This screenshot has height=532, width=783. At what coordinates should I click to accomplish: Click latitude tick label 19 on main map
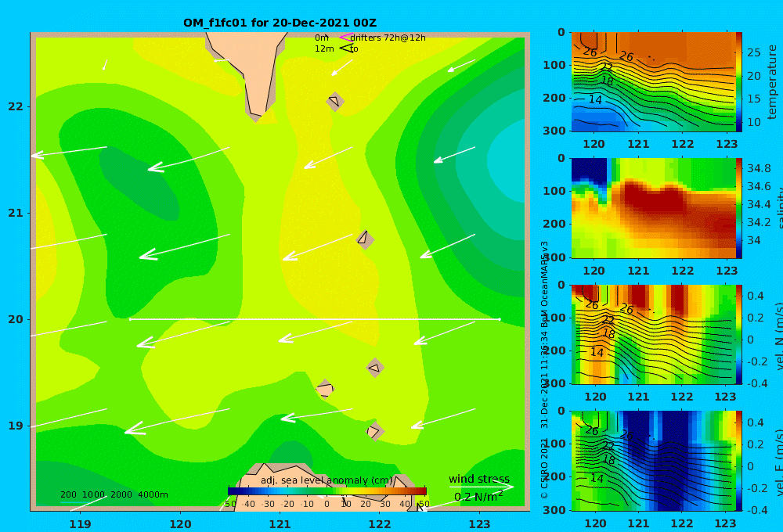[16, 426]
